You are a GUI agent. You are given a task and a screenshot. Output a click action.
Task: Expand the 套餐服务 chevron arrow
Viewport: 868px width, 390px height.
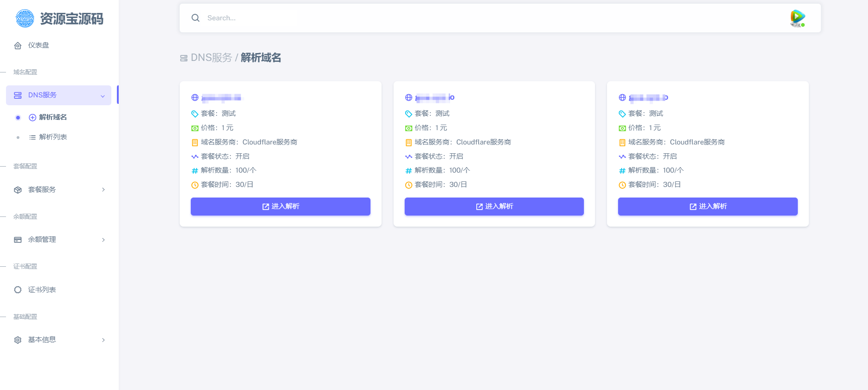(103, 190)
